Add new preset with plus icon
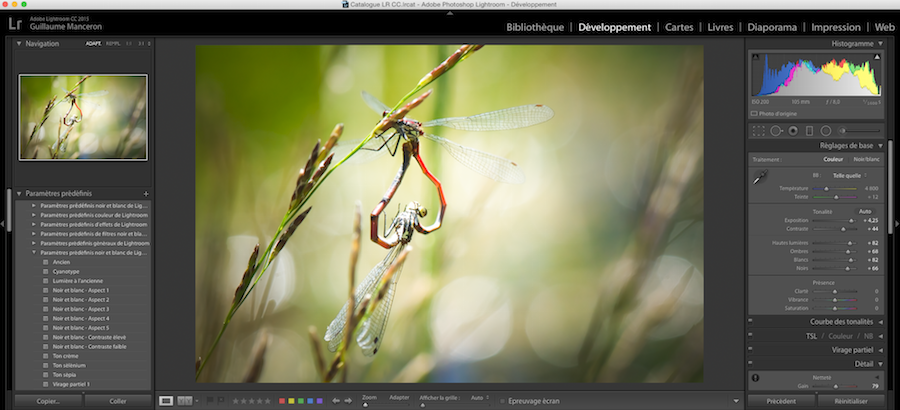The image size is (900, 410). click(x=146, y=194)
